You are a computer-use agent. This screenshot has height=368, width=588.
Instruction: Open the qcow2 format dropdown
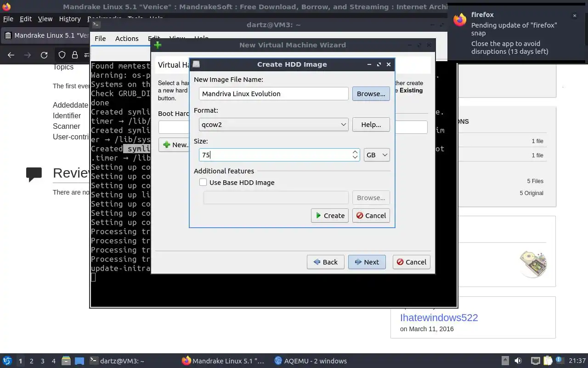[273, 125]
